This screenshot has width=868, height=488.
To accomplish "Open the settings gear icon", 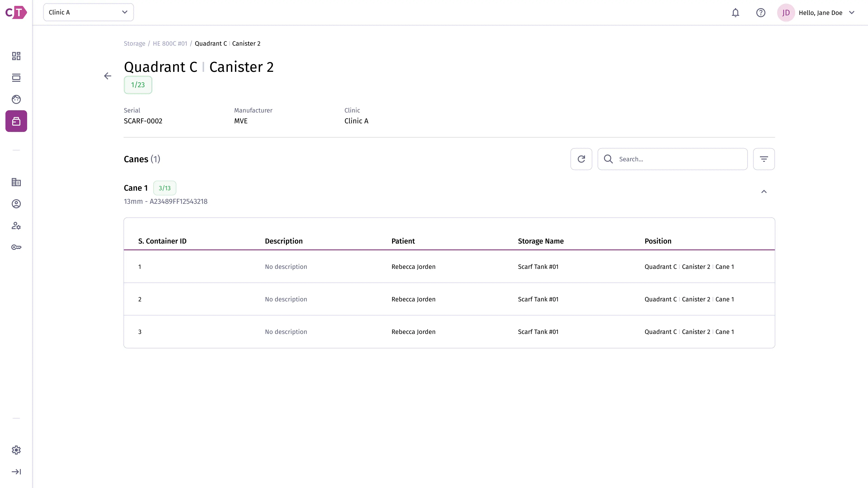I will coord(16,450).
